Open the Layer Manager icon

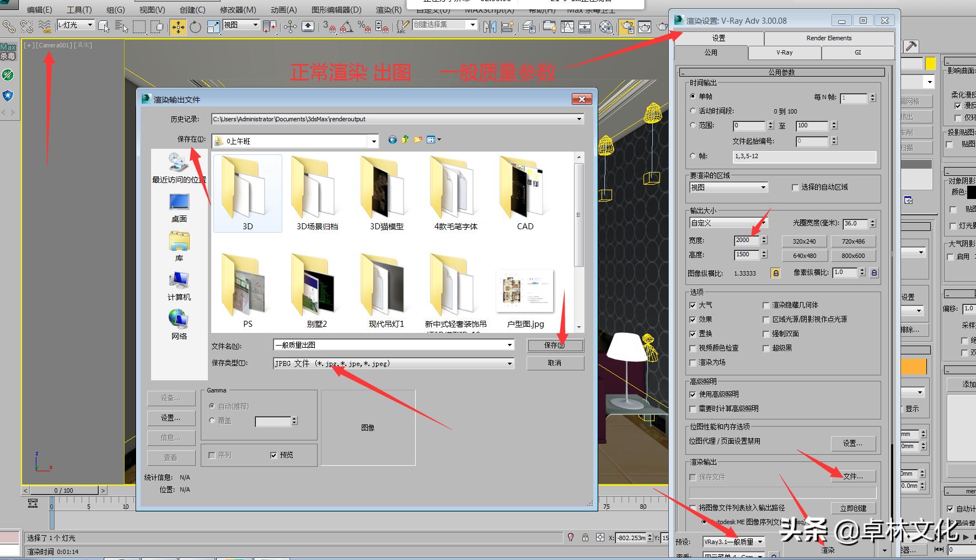coord(529,26)
